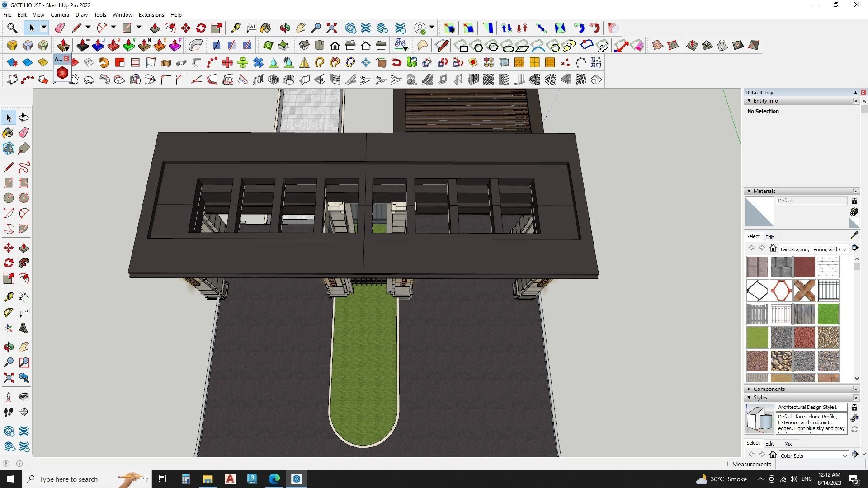This screenshot has width=868, height=488.
Task: Activate the Walk footprints tool
Action: (x=9, y=412)
